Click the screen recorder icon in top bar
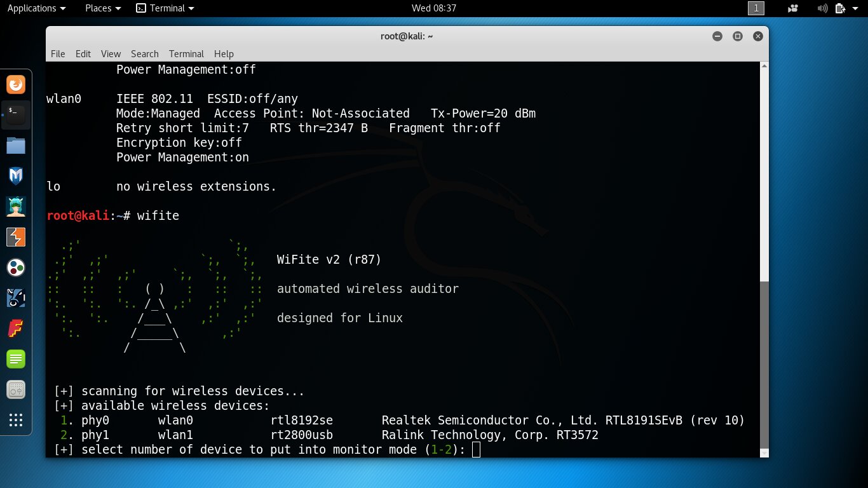Image resolution: width=868 pixels, height=488 pixels. [792, 8]
